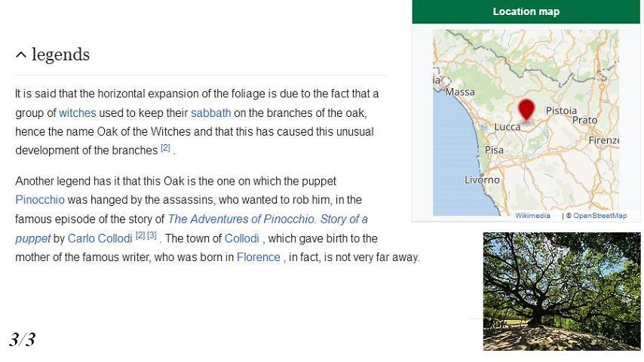Click the Wikimedia map attribution link
Screen dimensions: 644x362
[x=532, y=216]
